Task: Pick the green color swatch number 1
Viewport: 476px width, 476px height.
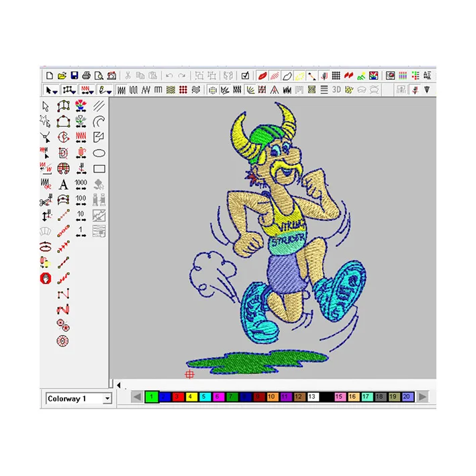Action: point(151,397)
